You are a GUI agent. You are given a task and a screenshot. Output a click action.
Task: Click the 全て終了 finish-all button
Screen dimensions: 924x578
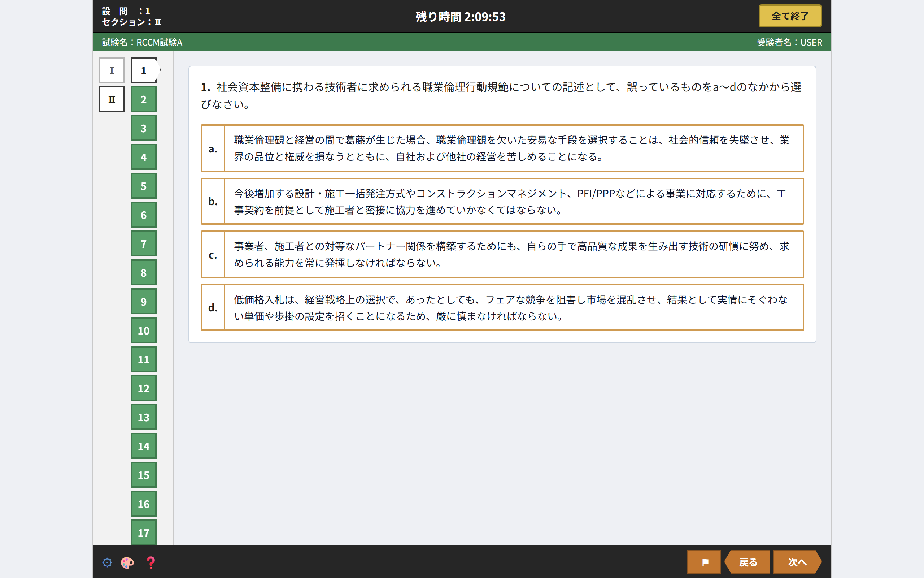coord(790,16)
